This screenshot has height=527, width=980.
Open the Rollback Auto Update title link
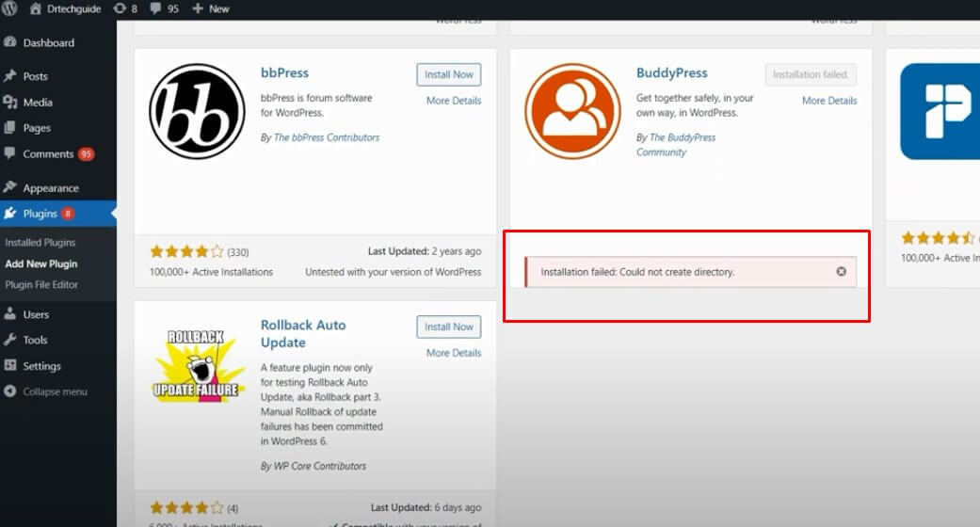[303, 334]
